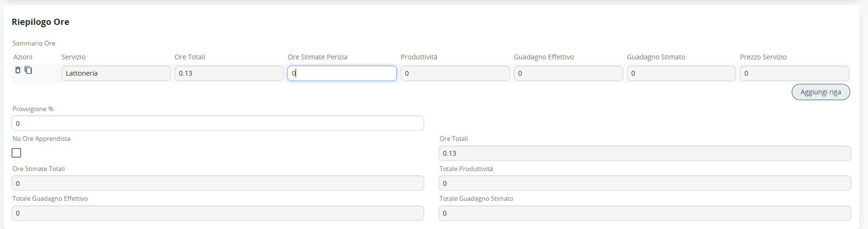Click the Guadagno Stimato row field
Image resolution: width=868 pixels, height=229 pixels.
681,73
